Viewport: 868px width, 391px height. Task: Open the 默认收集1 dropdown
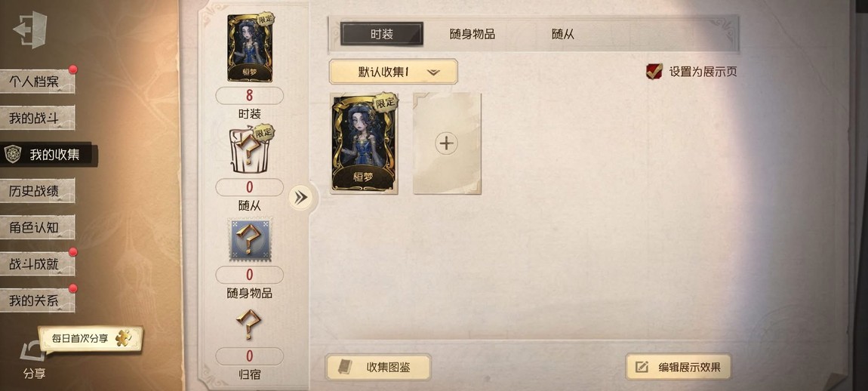pos(393,72)
